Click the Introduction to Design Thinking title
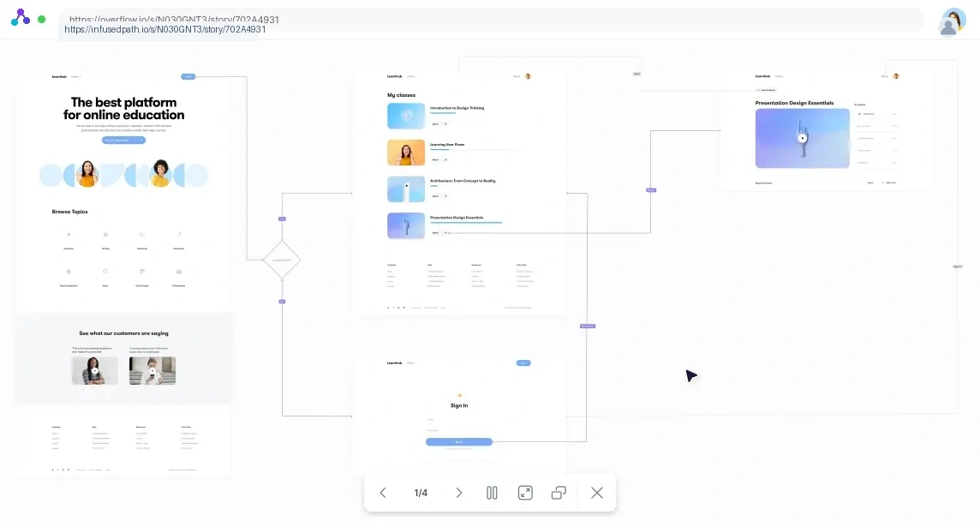Viewport: 980px width, 521px height. 457,108
